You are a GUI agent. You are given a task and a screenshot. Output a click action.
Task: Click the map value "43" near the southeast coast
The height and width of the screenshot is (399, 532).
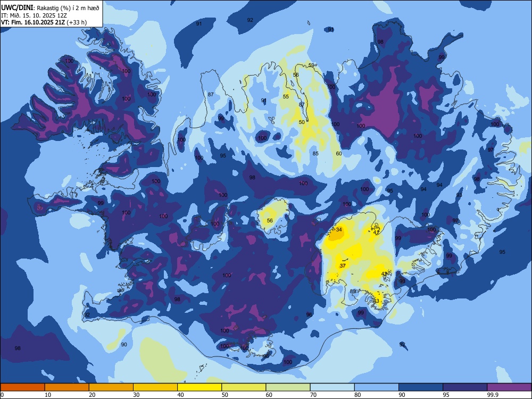[x=376, y=301]
